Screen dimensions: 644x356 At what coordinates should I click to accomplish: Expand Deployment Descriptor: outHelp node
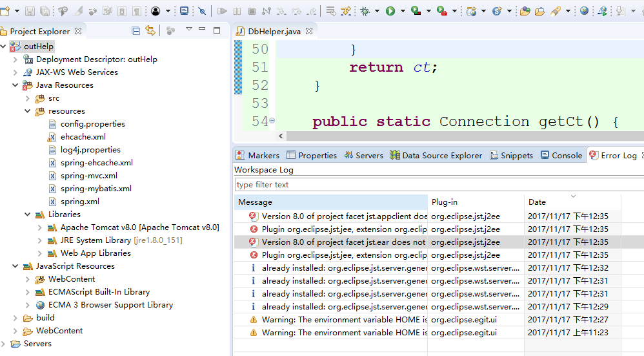coord(15,59)
